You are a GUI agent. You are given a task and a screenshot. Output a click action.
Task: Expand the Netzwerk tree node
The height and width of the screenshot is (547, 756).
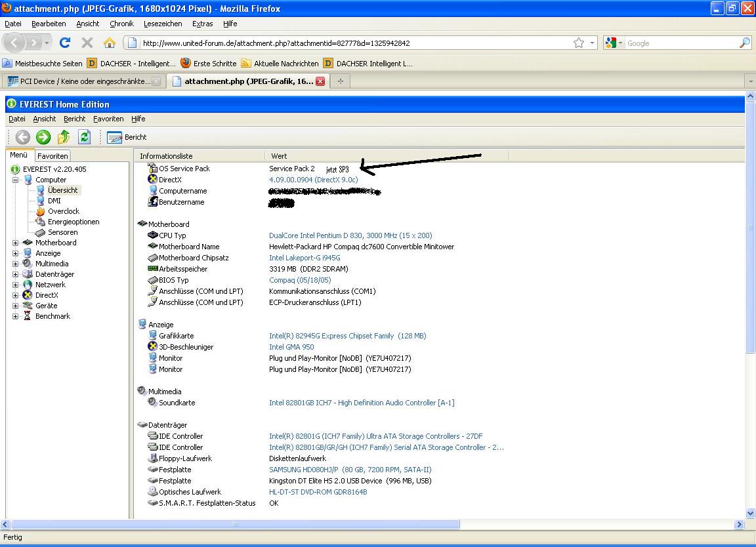coord(16,285)
